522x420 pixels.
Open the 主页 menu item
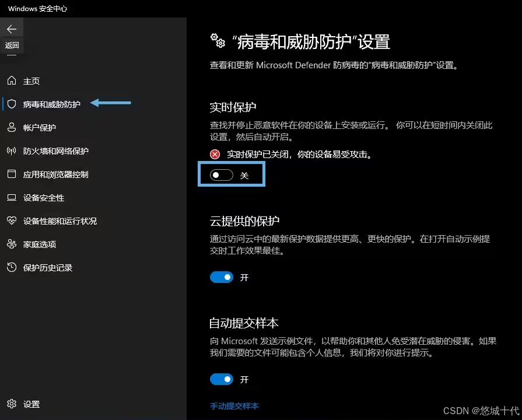[x=31, y=81]
